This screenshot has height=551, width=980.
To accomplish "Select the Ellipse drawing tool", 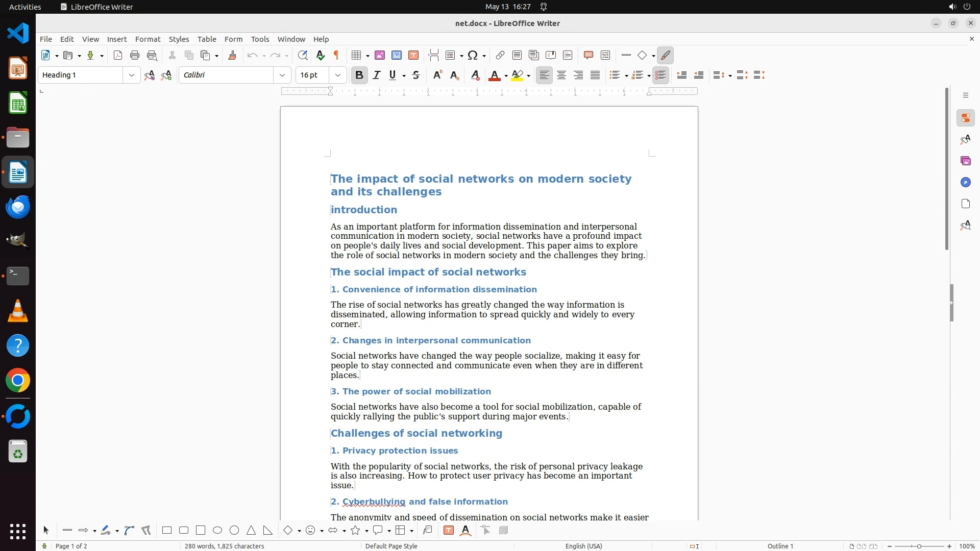I will pyautogui.click(x=217, y=531).
